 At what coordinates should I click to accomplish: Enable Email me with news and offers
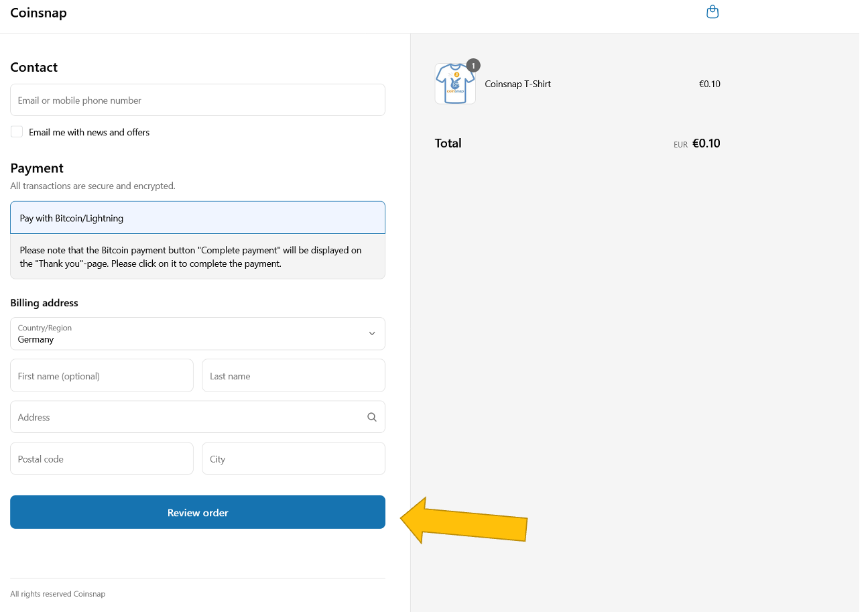tap(17, 132)
